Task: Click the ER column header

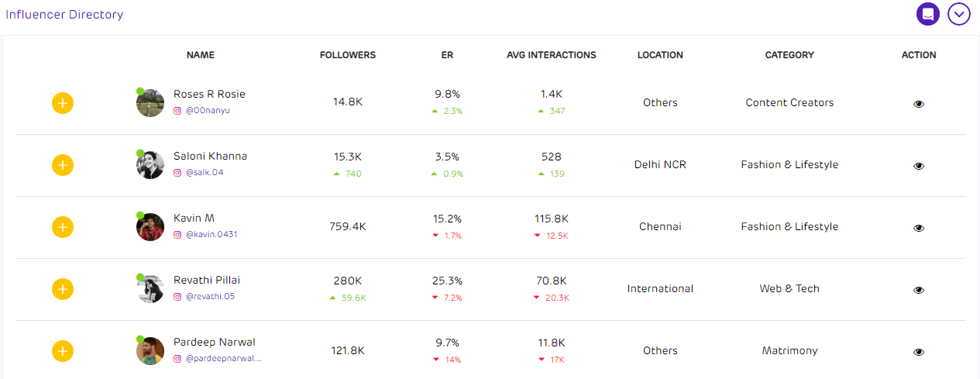Action: [x=447, y=55]
